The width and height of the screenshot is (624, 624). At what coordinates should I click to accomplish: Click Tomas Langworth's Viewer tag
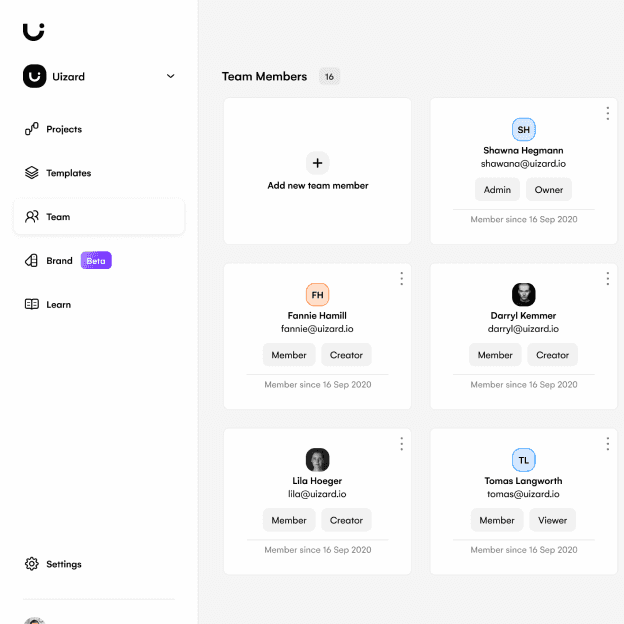pyautogui.click(x=552, y=520)
